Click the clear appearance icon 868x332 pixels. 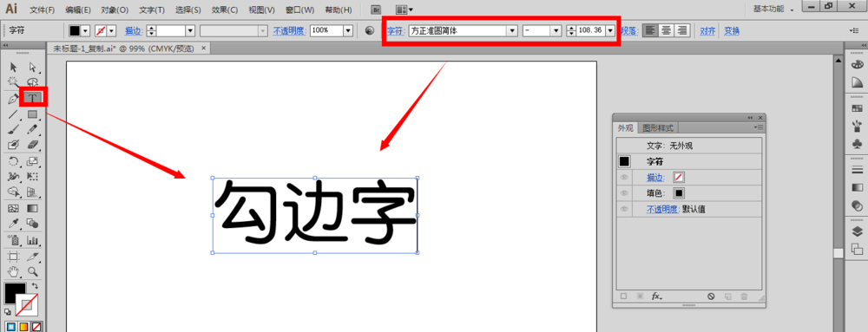(x=711, y=296)
